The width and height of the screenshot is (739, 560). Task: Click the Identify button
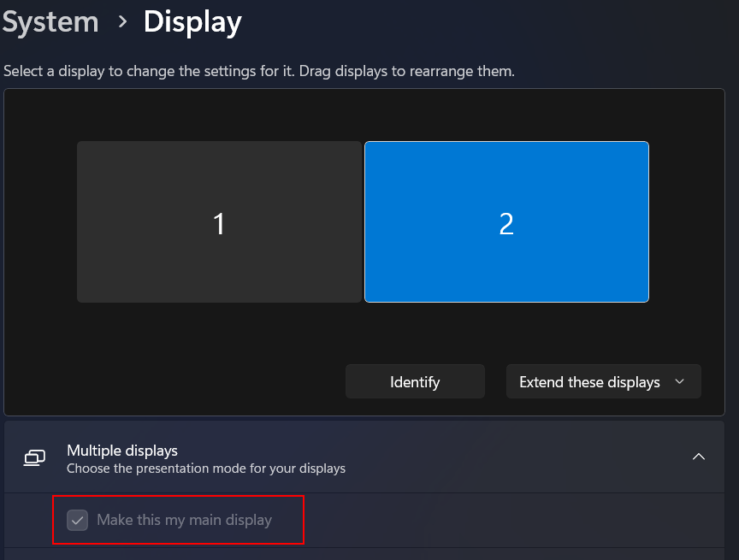point(415,381)
